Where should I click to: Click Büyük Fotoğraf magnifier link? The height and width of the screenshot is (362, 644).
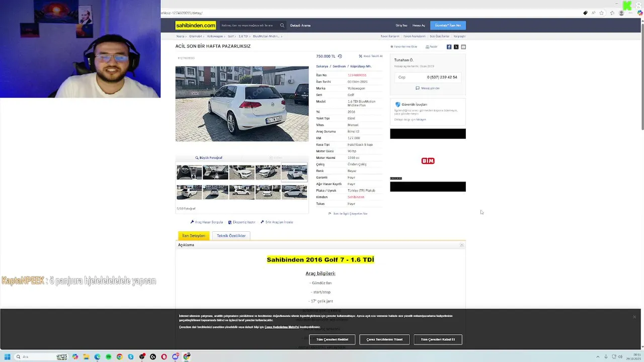(209, 158)
